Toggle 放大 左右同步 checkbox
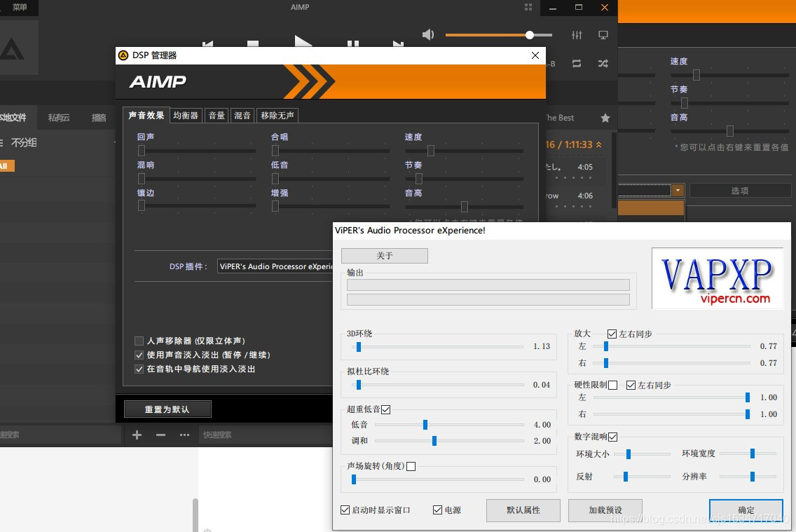Screen dimensions: 796x532 (612, 334)
